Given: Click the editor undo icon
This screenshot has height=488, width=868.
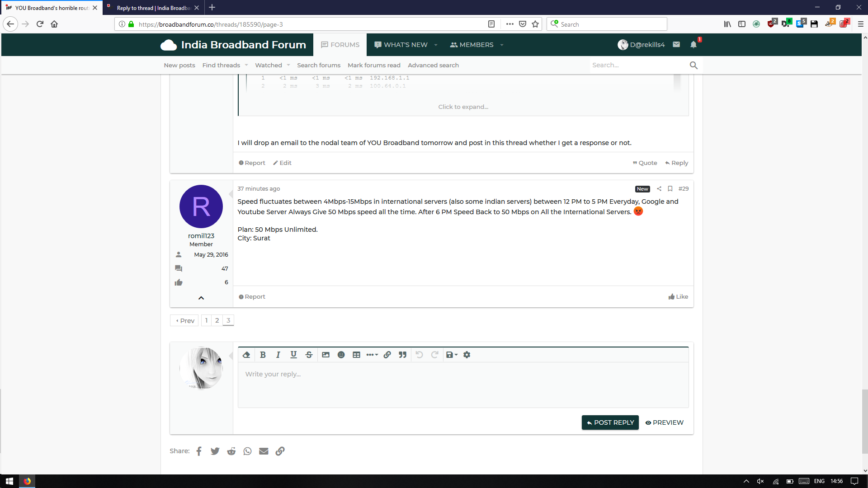Looking at the screenshot, I should tap(420, 355).
